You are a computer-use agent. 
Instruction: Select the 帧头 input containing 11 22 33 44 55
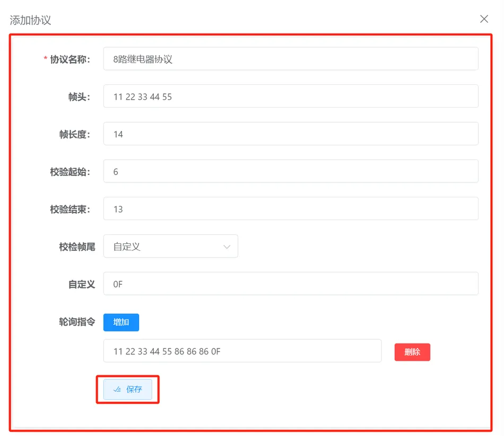292,96
